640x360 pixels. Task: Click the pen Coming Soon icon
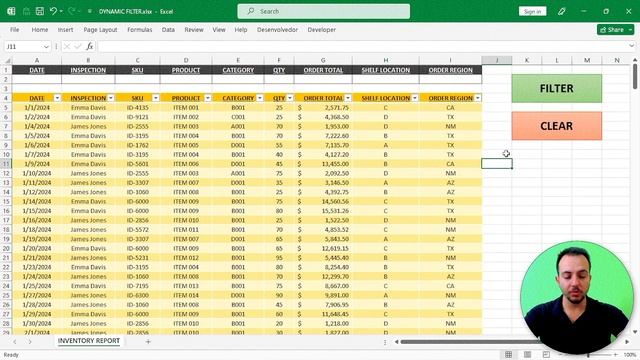(x=562, y=11)
